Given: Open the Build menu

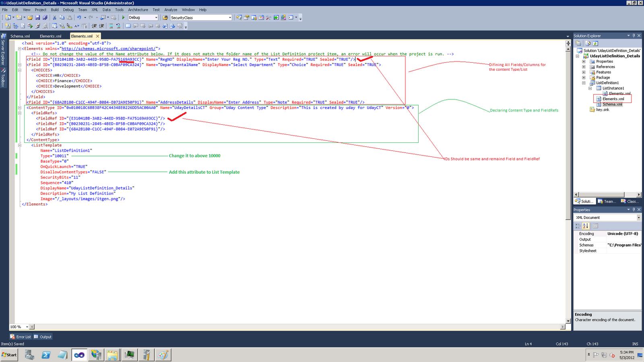Looking at the screenshot, I should pyautogui.click(x=55, y=10).
